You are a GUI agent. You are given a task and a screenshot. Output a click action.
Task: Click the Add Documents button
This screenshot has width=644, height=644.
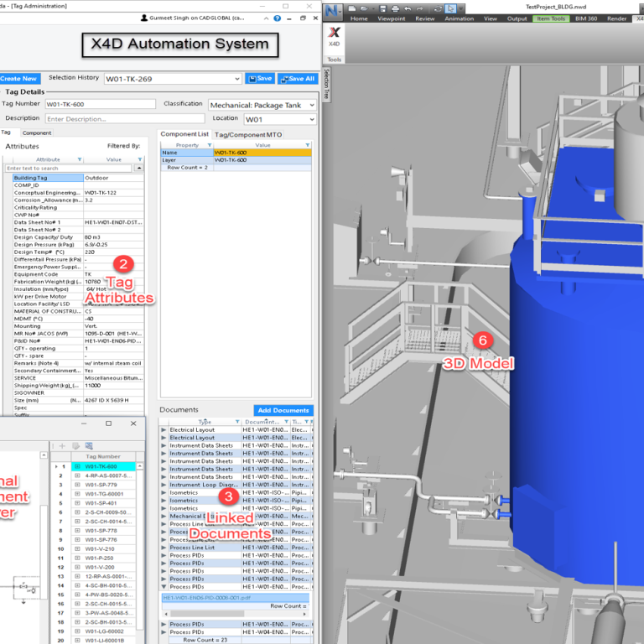[283, 410]
